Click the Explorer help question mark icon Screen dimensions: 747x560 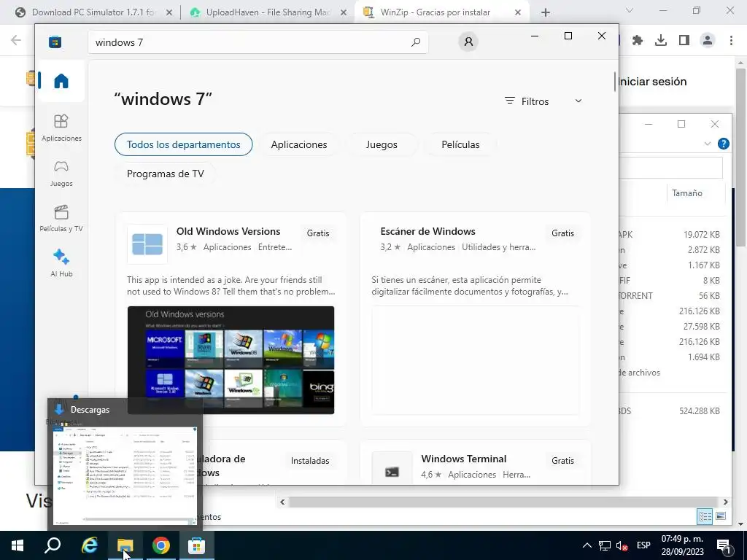coord(723,144)
